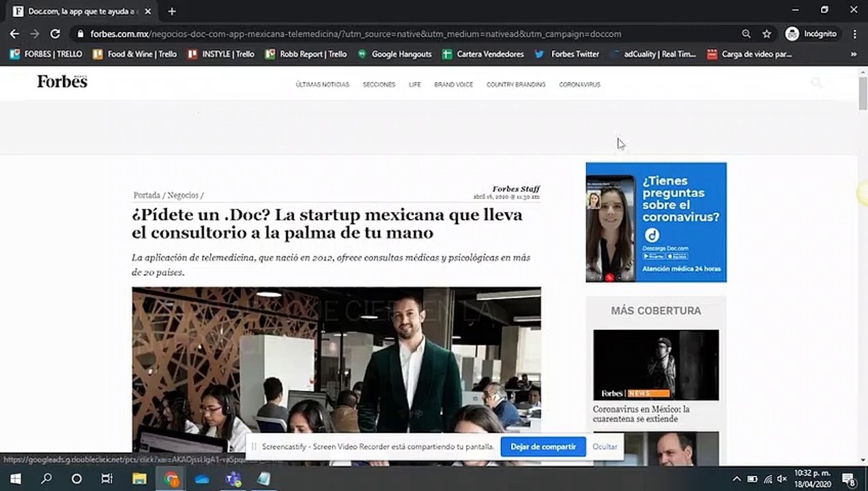Open the adCuality | Real Tim... bookmark
Screen dimensions: 868x491
653,54
